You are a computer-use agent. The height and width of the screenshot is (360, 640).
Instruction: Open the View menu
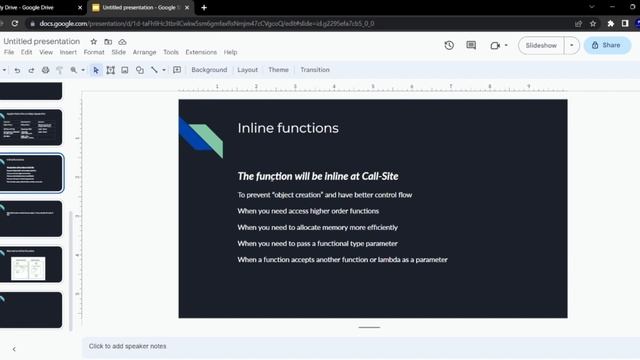46,52
